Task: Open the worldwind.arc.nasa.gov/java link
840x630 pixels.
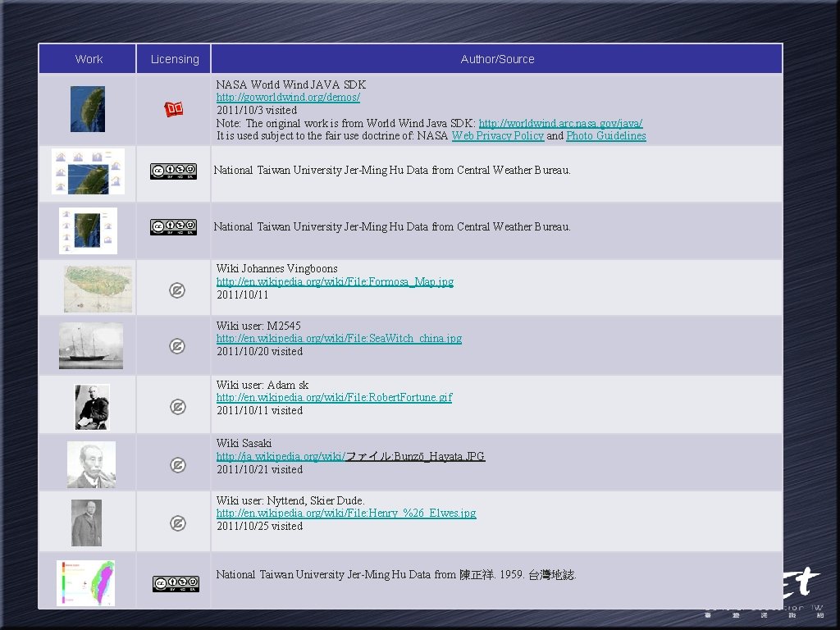Action: (560, 123)
